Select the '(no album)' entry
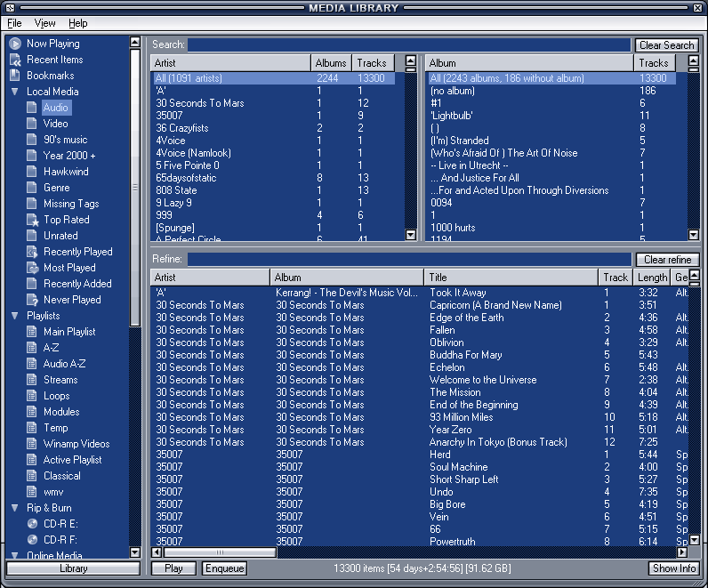 tap(551, 91)
